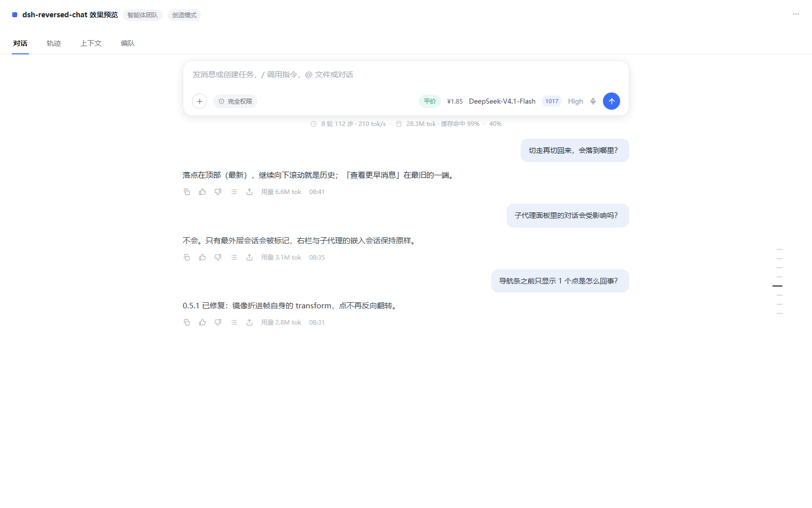Click the 子代理面板里的对话 user message
This screenshot has height=508, width=812.
(567, 215)
